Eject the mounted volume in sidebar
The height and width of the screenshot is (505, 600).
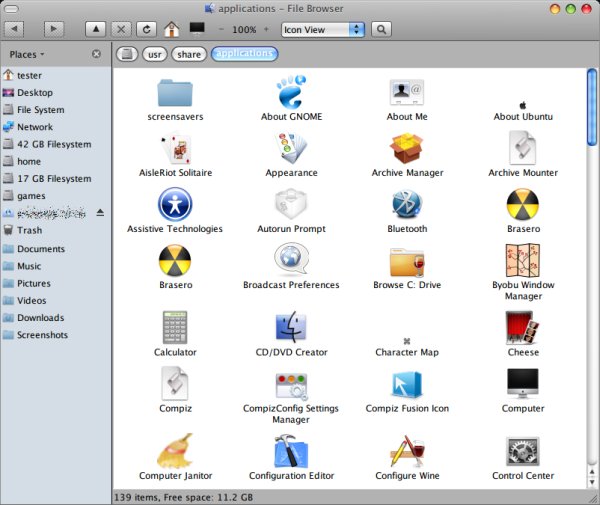click(x=99, y=213)
